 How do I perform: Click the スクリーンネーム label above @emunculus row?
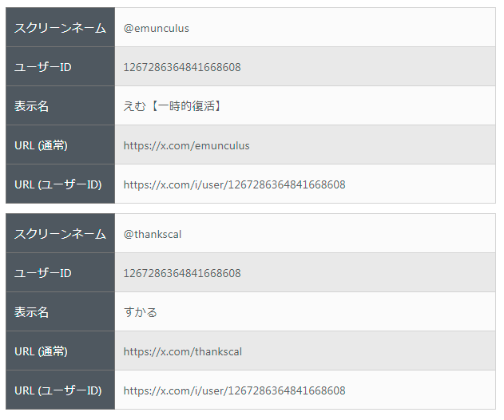(x=60, y=28)
